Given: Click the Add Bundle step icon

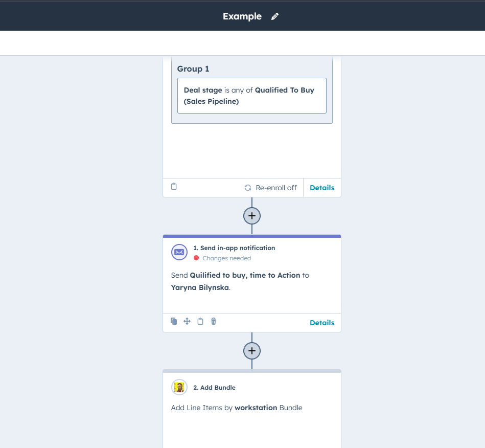Looking at the screenshot, I should click(x=179, y=387).
